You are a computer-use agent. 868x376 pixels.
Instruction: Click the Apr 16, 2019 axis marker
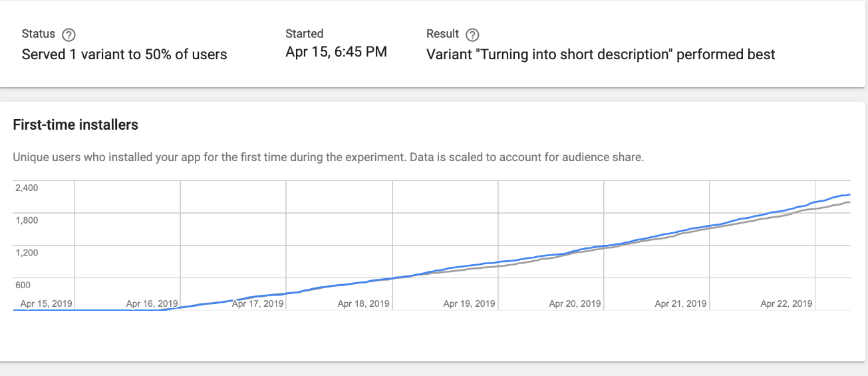(x=152, y=303)
